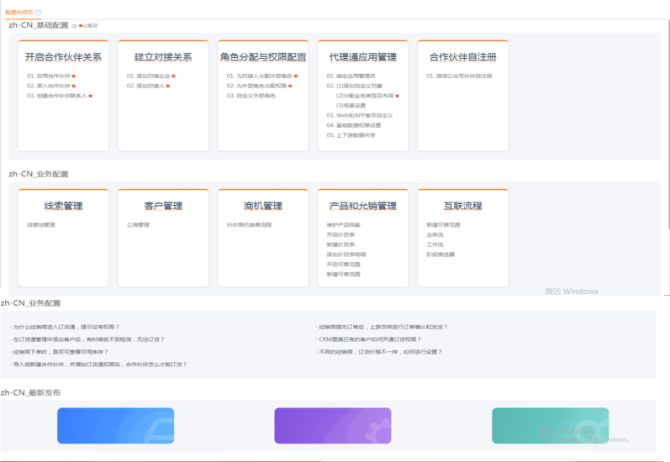Click the blue banner in 最新发布
Viewport: 670px width, 462px height.
115,425
